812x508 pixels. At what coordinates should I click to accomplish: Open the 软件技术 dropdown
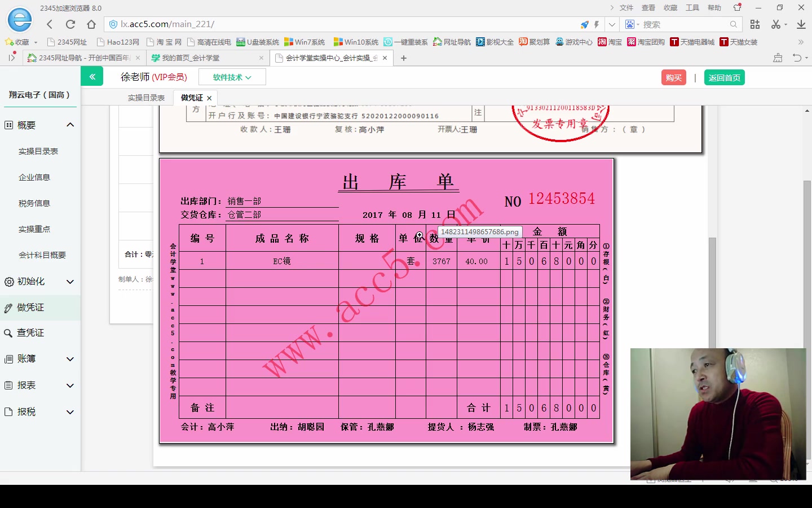click(x=232, y=76)
